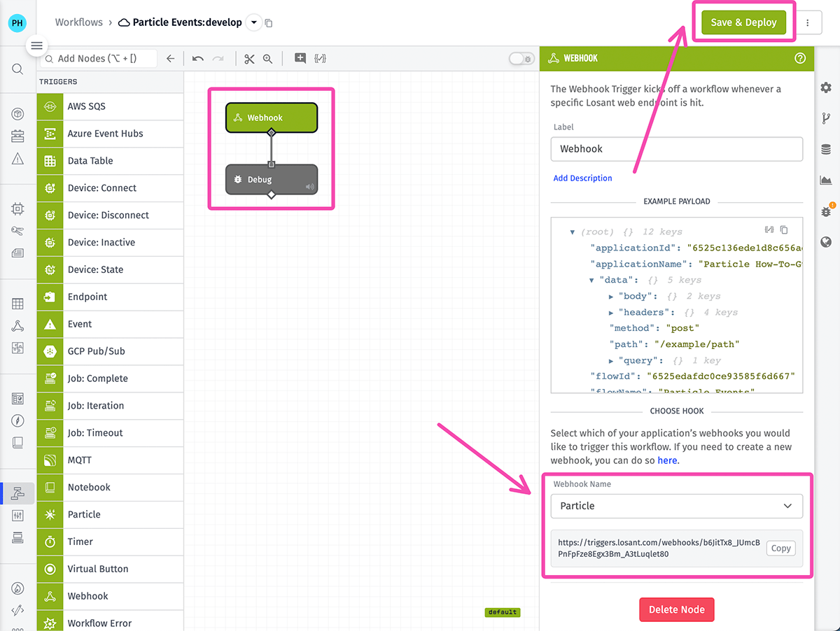Select the Data Table trigger node
Viewport: 840px width, 631px height.
pos(110,161)
